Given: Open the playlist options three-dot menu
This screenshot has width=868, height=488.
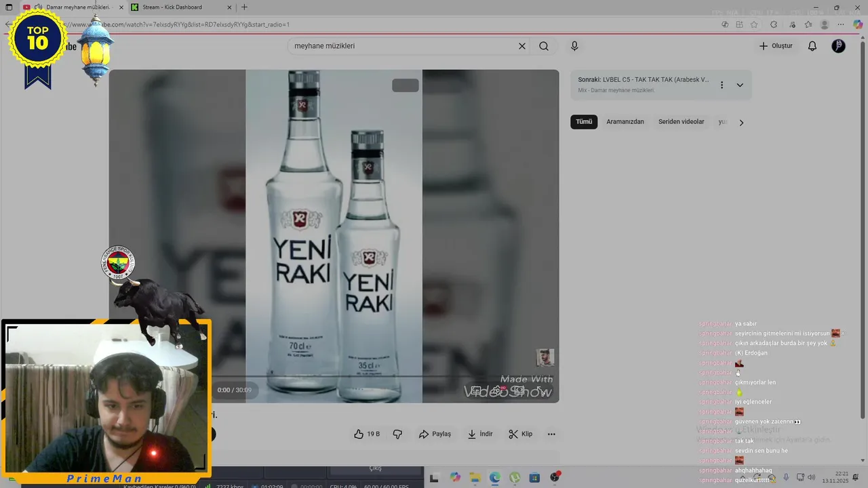Looking at the screenshot, I should (722, 85).
